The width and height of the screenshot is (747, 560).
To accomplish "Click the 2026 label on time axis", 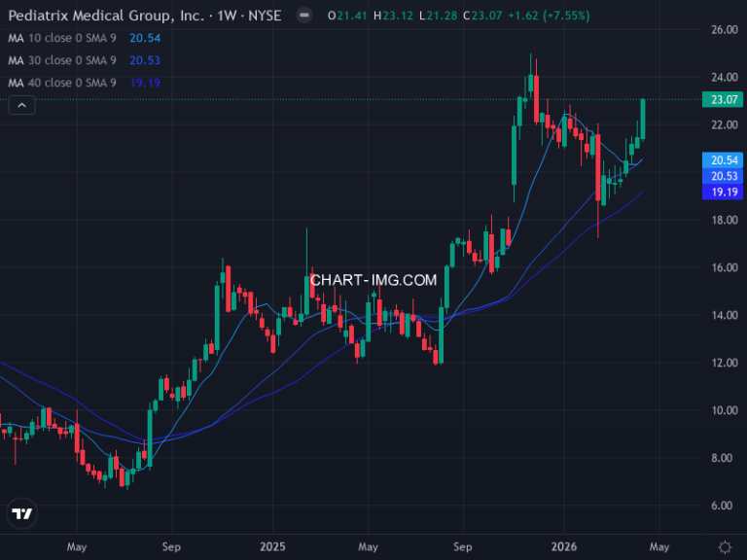I will [564, 546].
